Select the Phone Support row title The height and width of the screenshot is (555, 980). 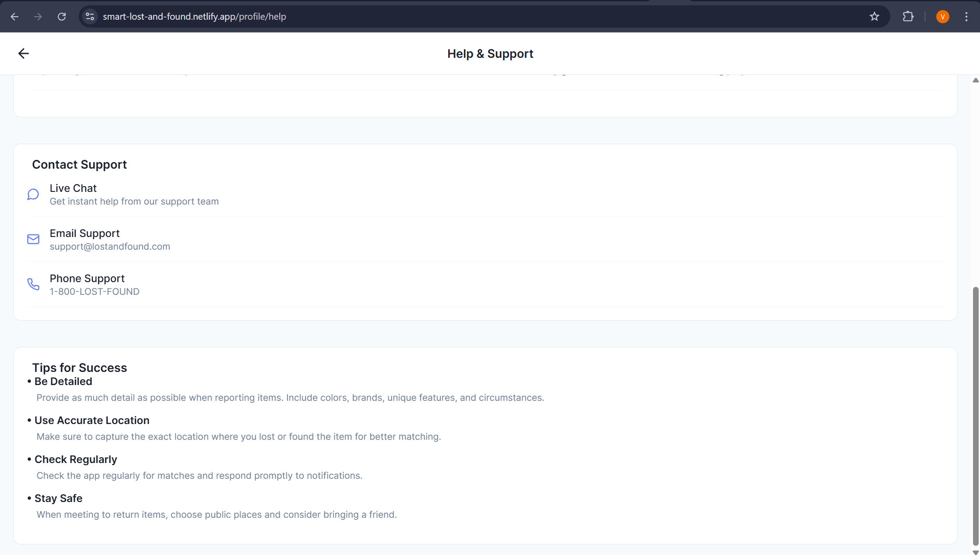(x=87, y=279)
